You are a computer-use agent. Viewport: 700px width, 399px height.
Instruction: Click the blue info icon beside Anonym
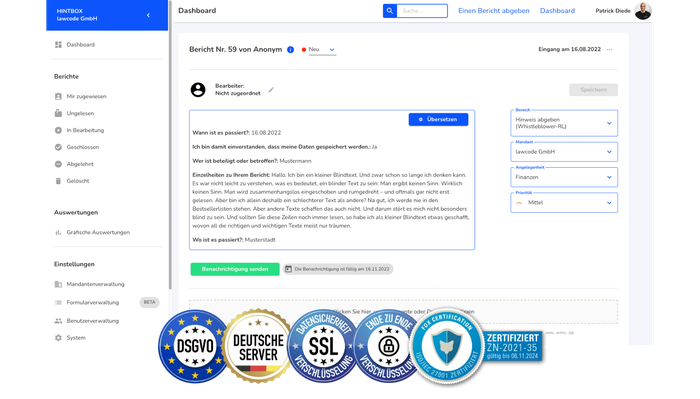pos(291,50)
